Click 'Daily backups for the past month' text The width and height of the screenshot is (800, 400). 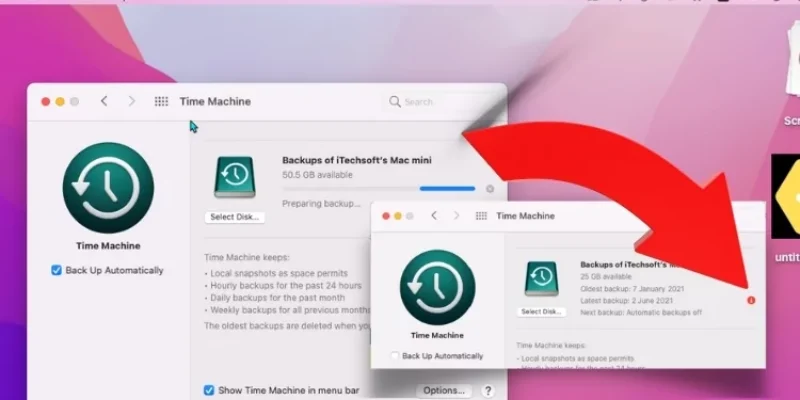click(x=278, y=297)
